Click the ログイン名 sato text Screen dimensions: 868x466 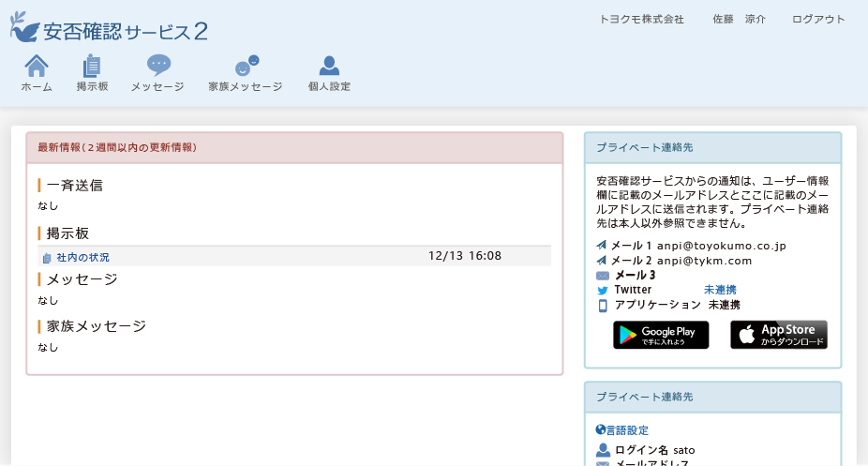click(x=655, y=450)
